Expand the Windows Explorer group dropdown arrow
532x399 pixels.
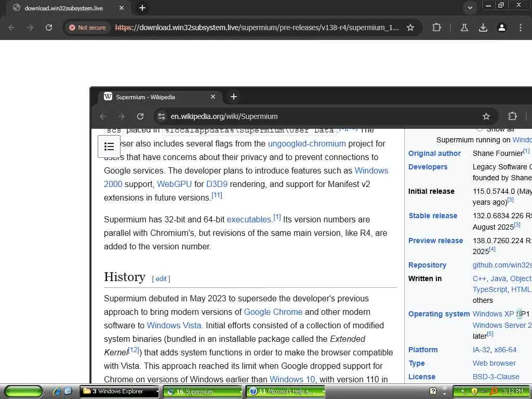coord(157,392)
